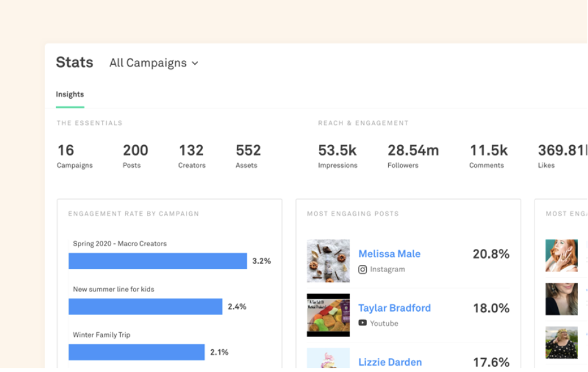Click the Instagram icon under Melissa Male

click(x=362, y=270)
